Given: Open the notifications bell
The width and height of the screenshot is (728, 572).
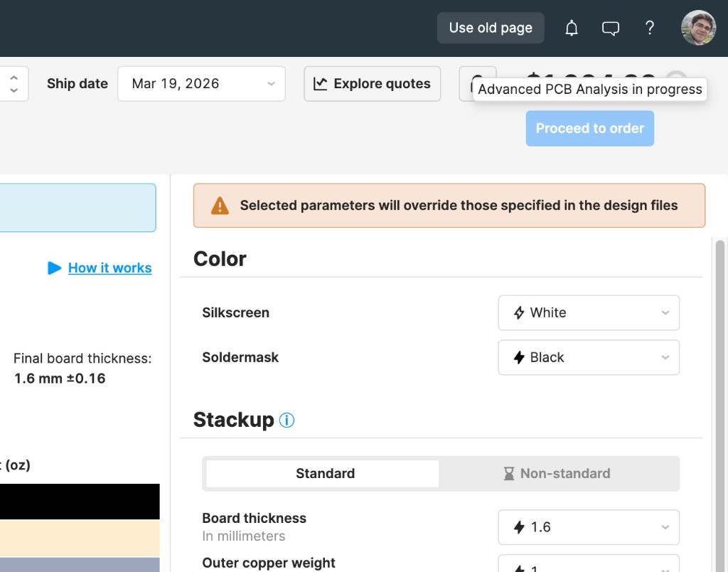Looking at the screenshot, I should point(572,28).
